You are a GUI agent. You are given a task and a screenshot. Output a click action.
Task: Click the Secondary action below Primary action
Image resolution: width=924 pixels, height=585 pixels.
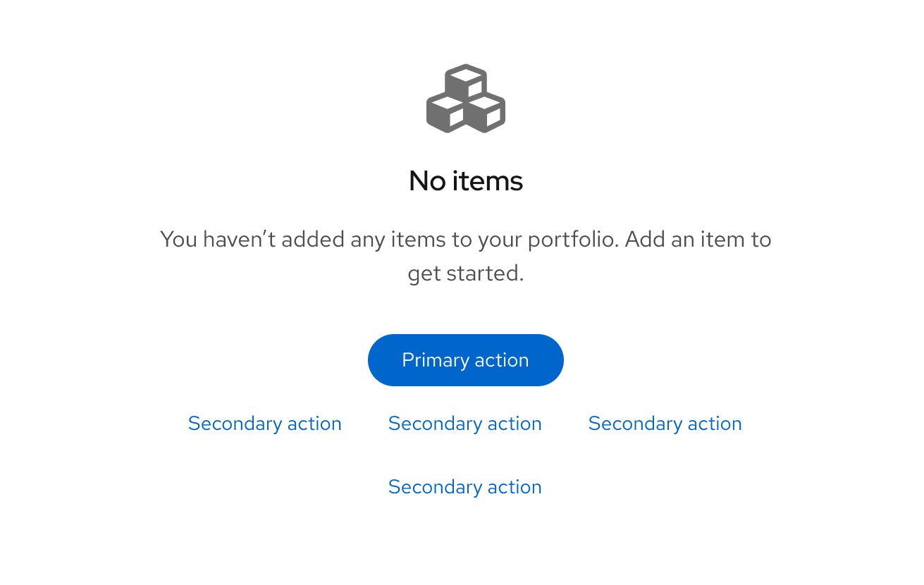click(464, 424)
